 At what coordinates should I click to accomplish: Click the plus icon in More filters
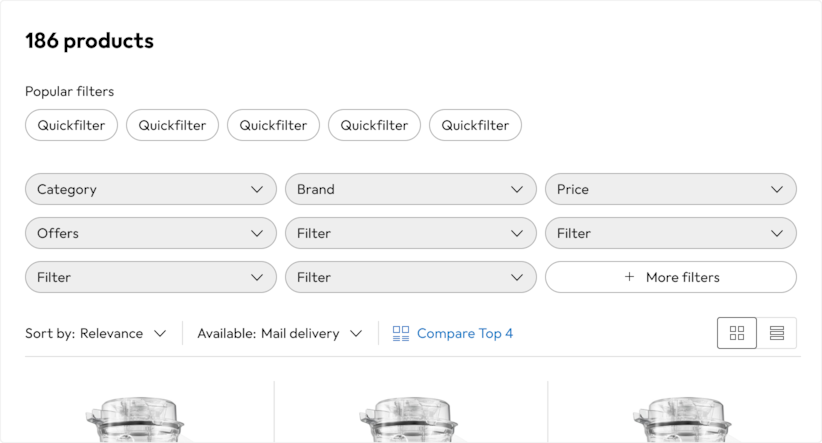pos(629,277)
